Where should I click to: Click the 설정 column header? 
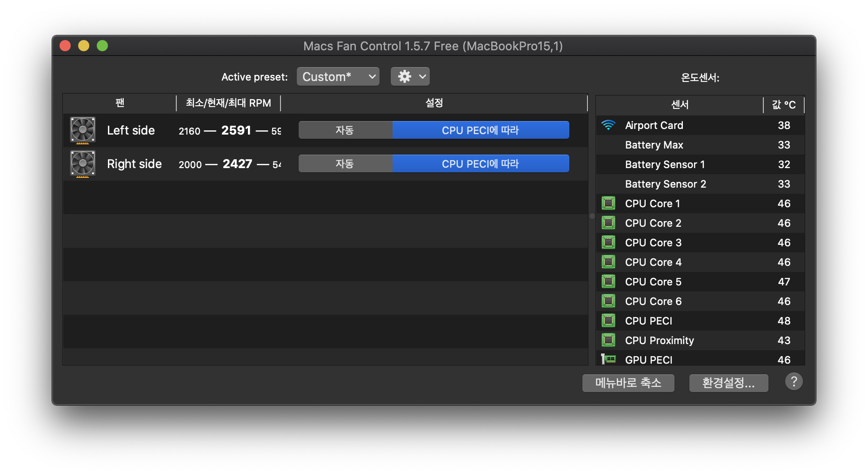coord(434,103)
